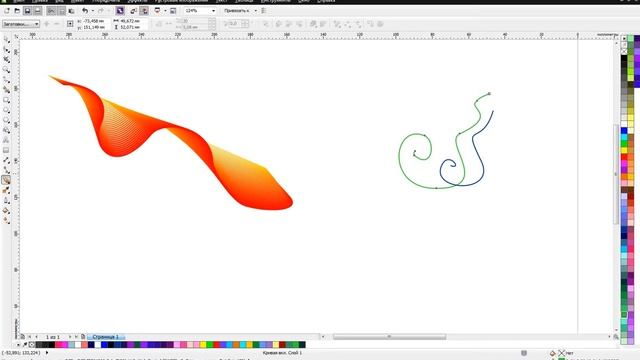
Task: Create a new document with New icon
Action: [x=7, y=11]
